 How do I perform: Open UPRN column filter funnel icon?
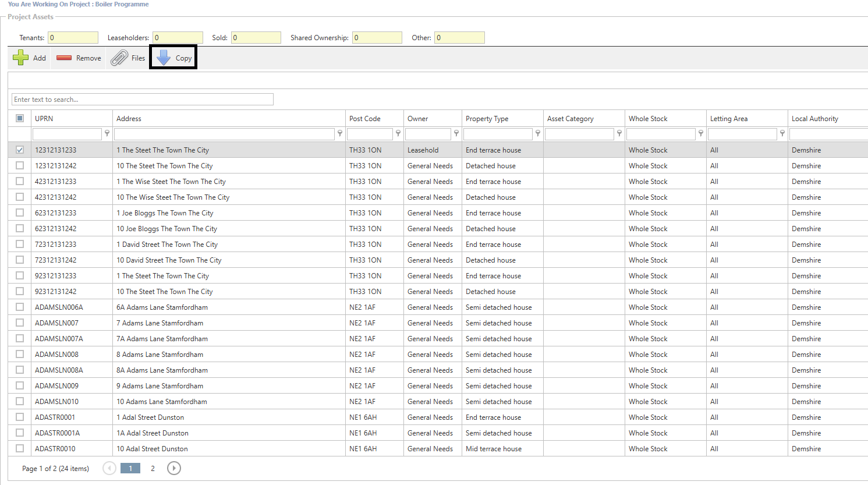(107, 134)
